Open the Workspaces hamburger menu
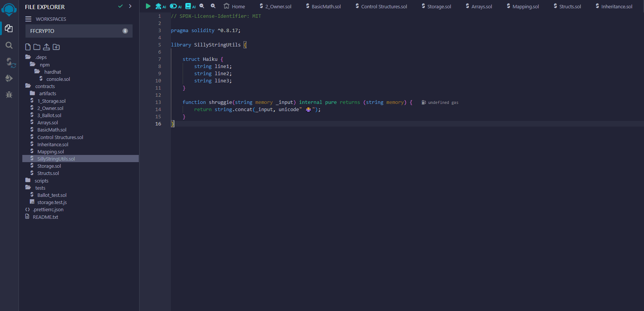Image resolution: width=644 pixels, height=311 pixels. click(x=28, y=19)
